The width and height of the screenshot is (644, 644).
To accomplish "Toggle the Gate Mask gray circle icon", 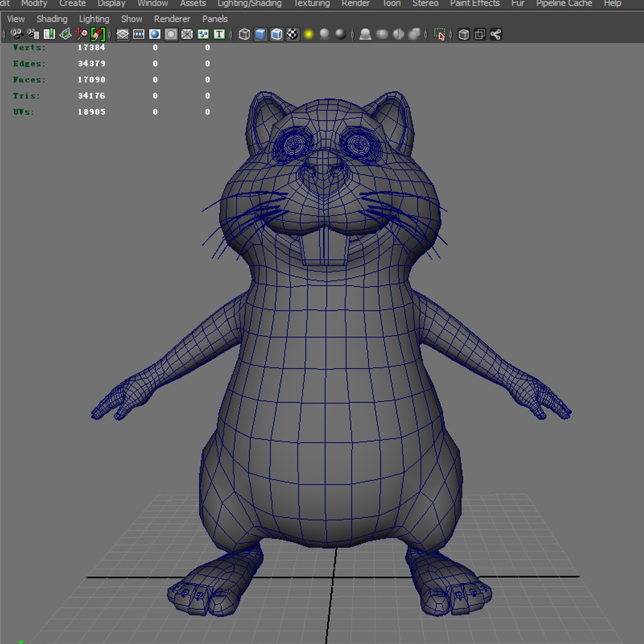I will coord(171,34).
